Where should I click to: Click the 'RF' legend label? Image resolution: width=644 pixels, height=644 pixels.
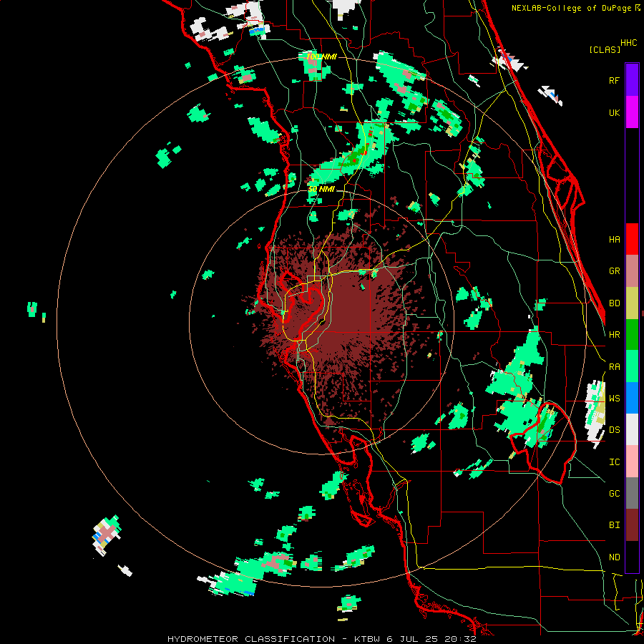click(x=614, y=80)
